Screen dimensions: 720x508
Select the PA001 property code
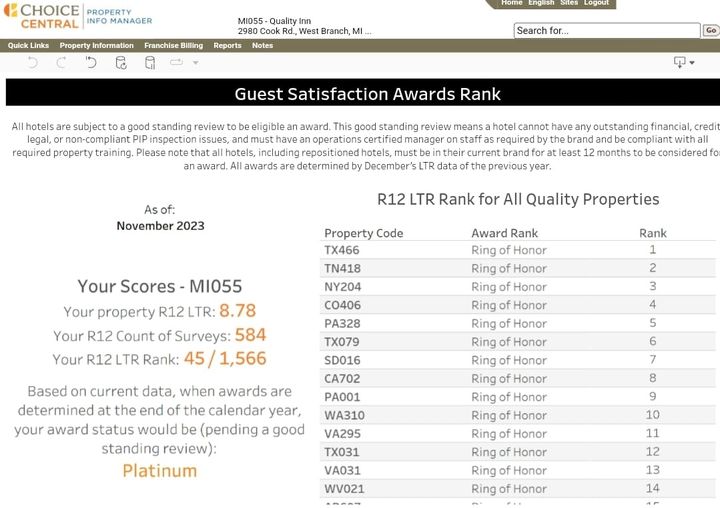[x=342, y=397]
